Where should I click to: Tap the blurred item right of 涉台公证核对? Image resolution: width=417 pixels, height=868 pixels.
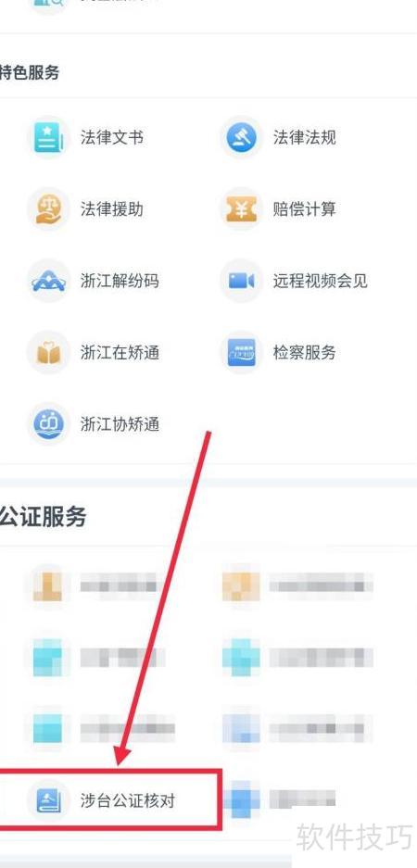(x=280, y=799)
